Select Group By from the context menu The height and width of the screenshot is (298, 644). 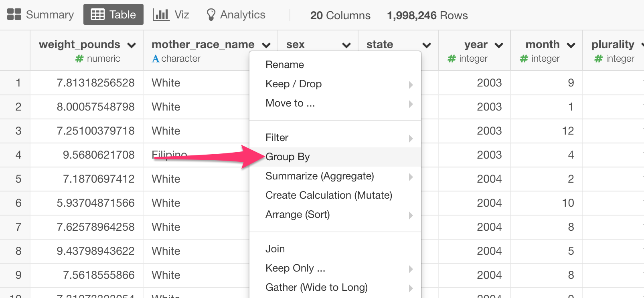tap(288, 157)
